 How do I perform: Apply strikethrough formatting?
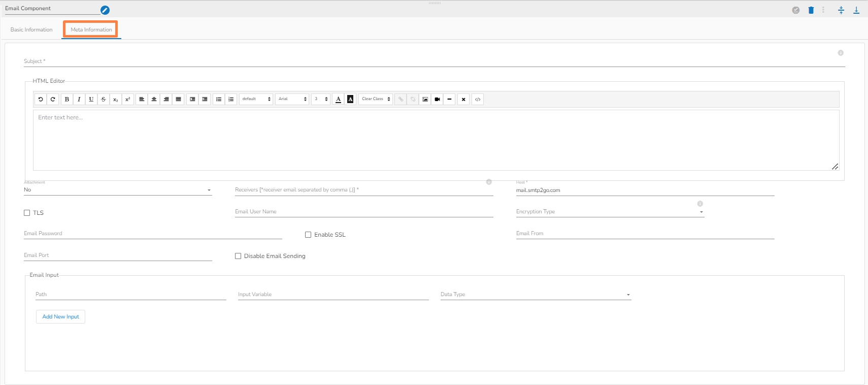coord(104,99)
